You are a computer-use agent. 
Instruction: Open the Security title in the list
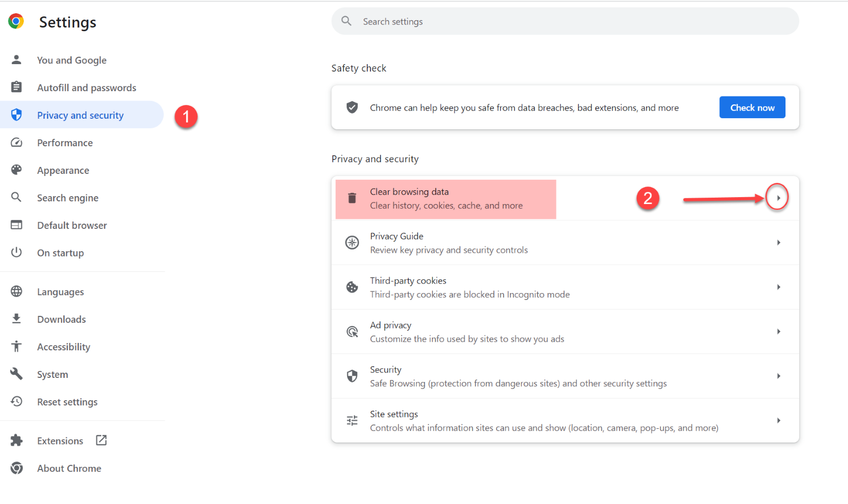pos(385,369)
